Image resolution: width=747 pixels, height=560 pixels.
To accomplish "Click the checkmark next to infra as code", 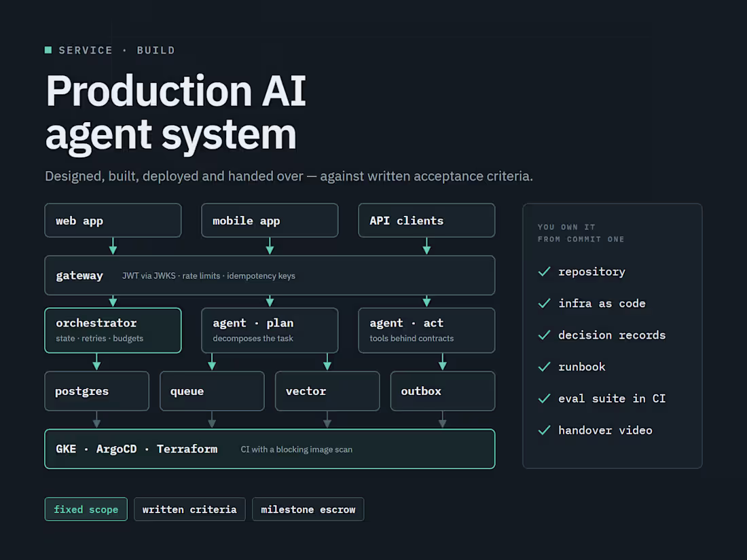I will (544, 303).
